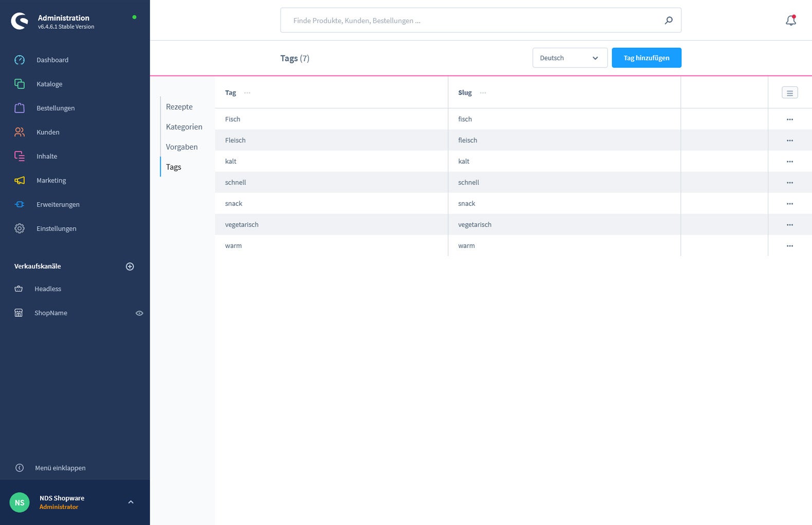
Task: Add a new Verkaufskanal with plus icon
Action: (x=130, y=266)
